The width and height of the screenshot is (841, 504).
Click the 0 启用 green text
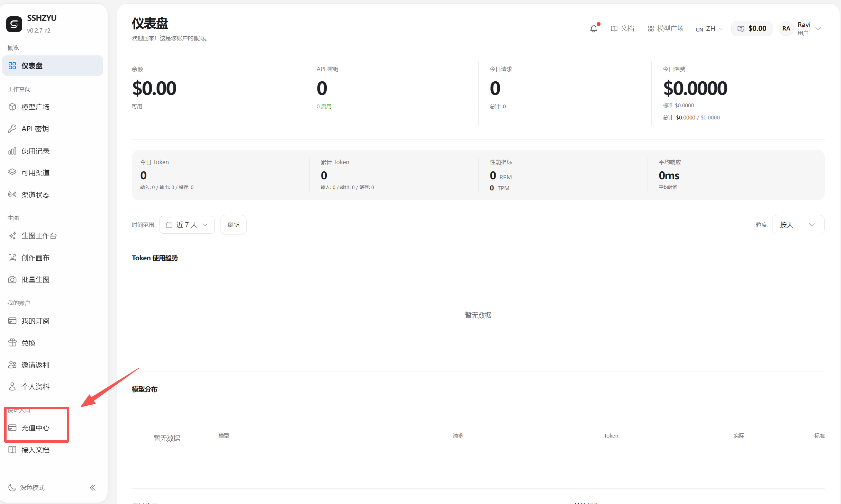[324, 107]
